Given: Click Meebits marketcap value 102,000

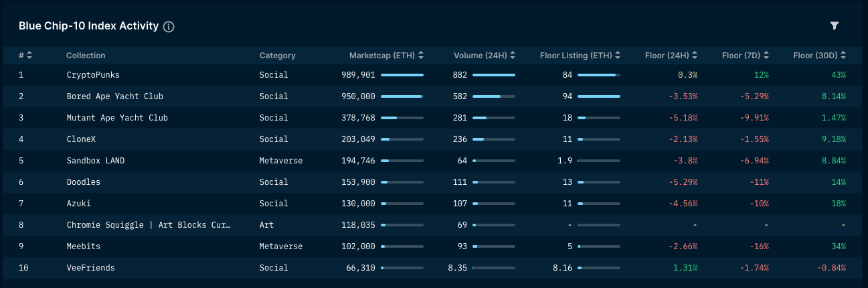Looking at the screenshot, I should (x=358, y=246).
